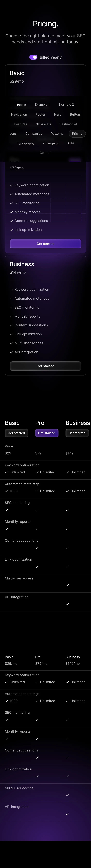Open the Example 1 index link

(x=42, y=104)
